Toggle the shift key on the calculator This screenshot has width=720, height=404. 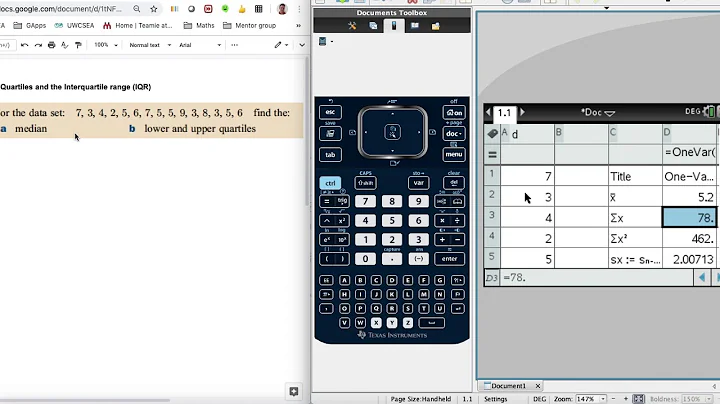[366, 183]
